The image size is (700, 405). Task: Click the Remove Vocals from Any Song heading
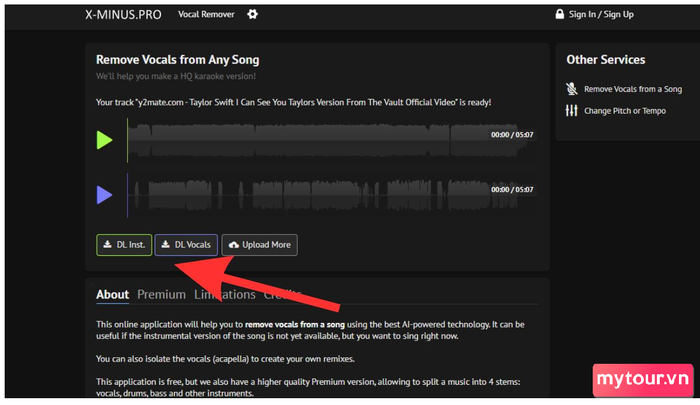pyautogui.click(x=178, y=60)
